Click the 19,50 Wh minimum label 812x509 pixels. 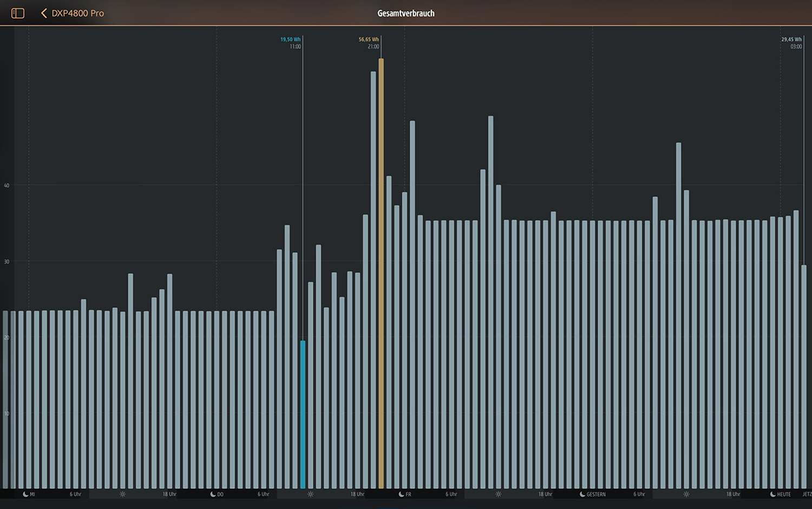pyautogui.click(x=290, y=39)
